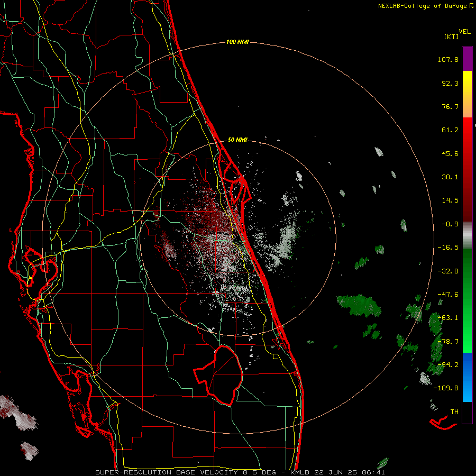Select the -78.7 legend value
Viewport: 476px width, 476px height.
click(x=448, y=342)
